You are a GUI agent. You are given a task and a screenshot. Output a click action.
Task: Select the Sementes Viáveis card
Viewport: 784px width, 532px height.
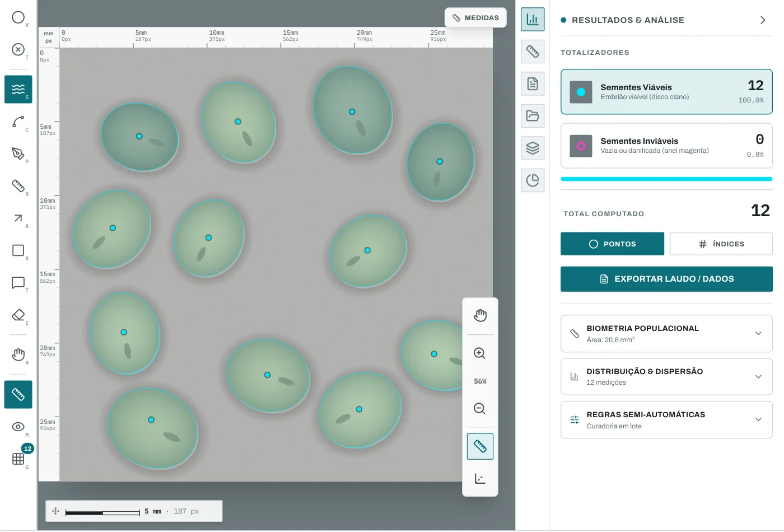point(666,92)
